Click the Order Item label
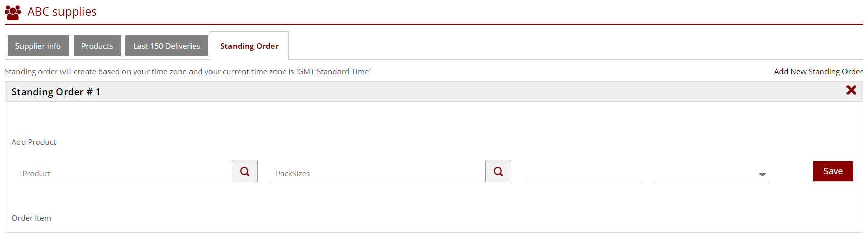The image size is (868, 249). [31, 218]
